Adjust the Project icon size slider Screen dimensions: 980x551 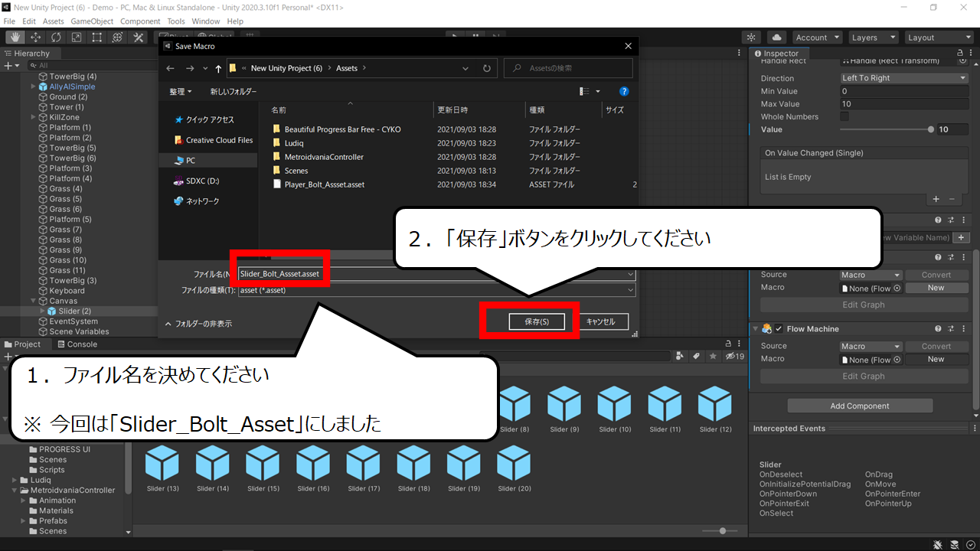(x=724, y=530)
